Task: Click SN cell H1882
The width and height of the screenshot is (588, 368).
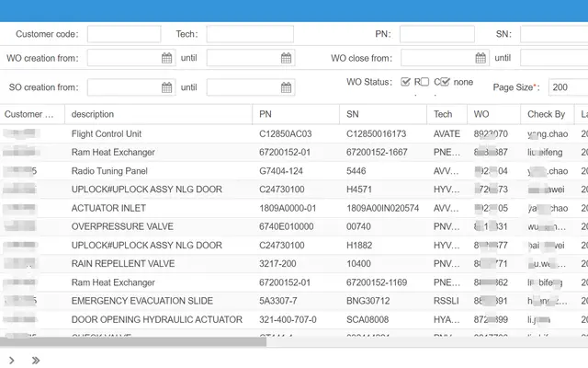Action: pos(383,246)
